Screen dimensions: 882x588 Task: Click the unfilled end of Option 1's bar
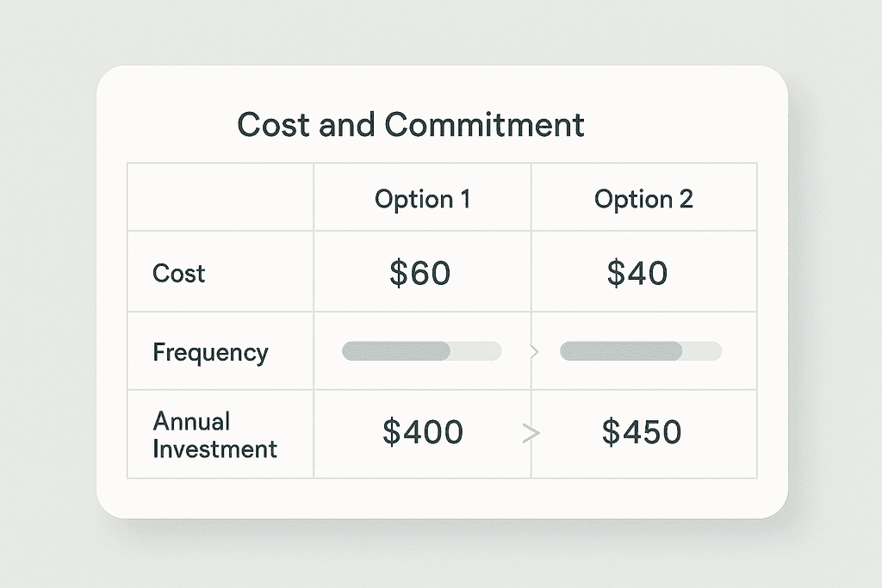477,350
